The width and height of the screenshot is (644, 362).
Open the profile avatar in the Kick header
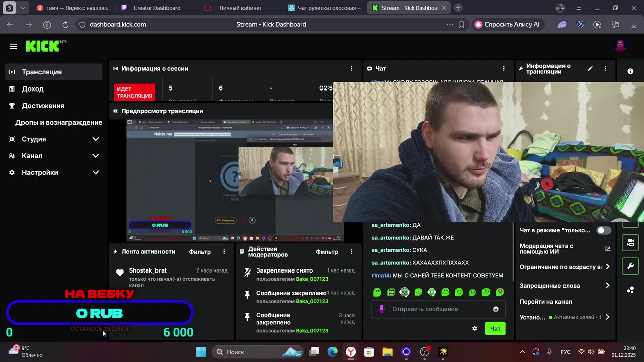(620, 46)
